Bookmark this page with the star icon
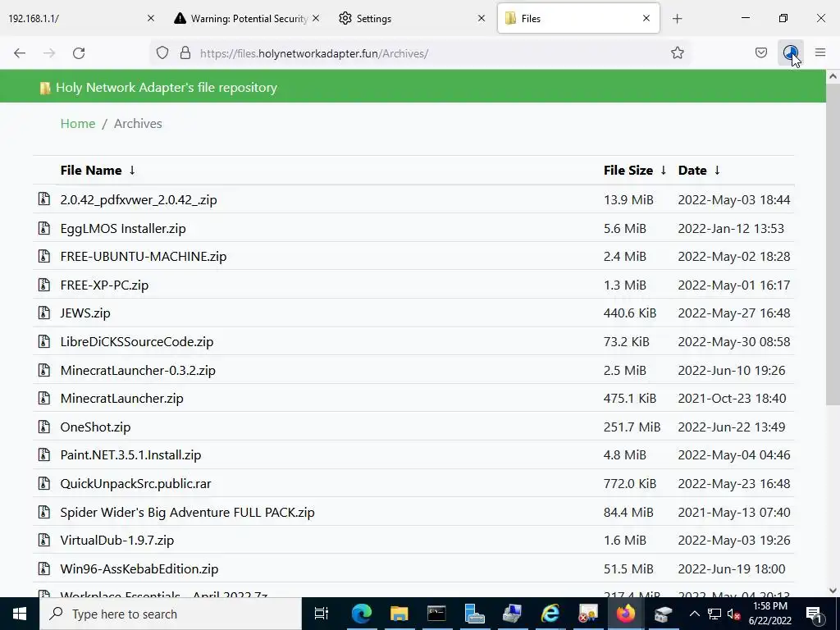 coord(677,52)
